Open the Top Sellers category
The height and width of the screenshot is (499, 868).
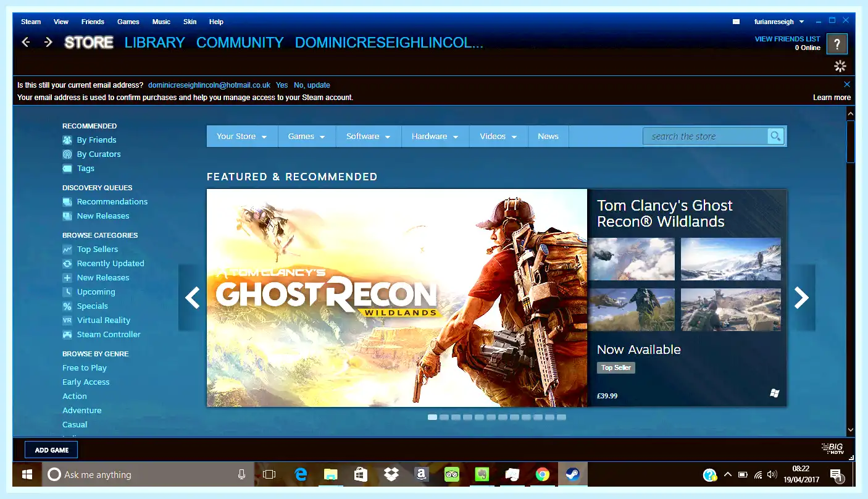[x=98, y=249]
